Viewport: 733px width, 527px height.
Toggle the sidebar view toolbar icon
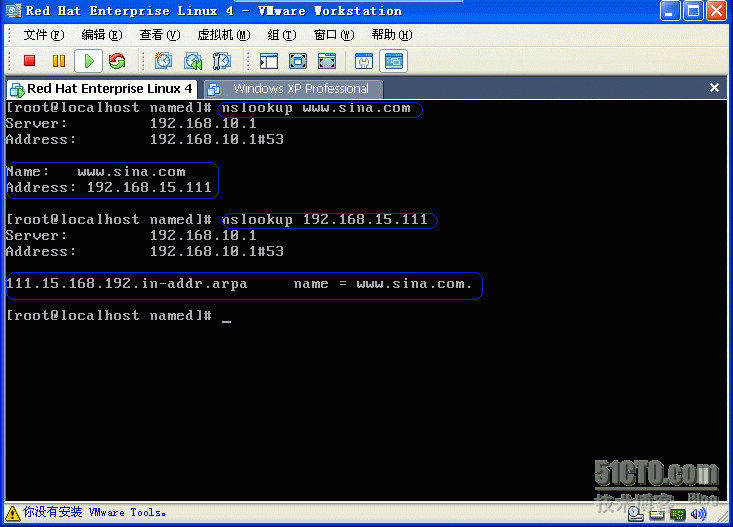[269, 61]
